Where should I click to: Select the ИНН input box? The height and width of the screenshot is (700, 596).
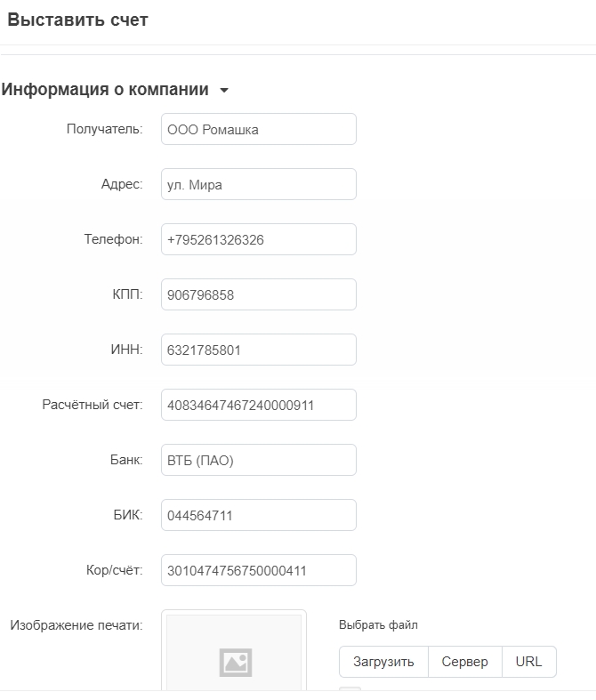(259, 350)
